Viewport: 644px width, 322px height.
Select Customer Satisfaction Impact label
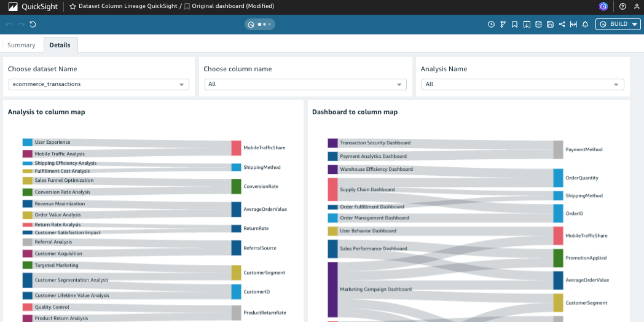[x=68, y=232]
